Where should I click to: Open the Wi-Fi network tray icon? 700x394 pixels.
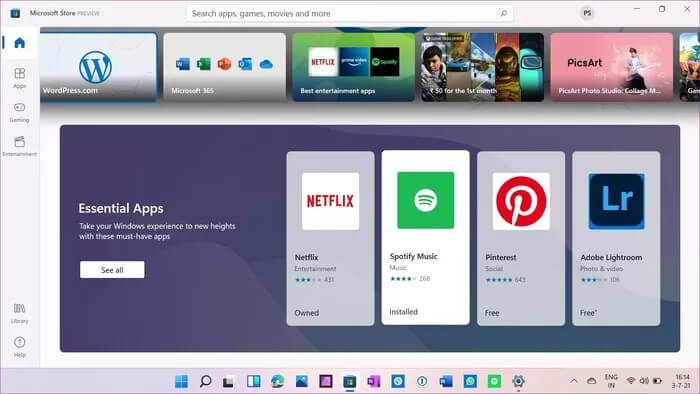point(631,381)
